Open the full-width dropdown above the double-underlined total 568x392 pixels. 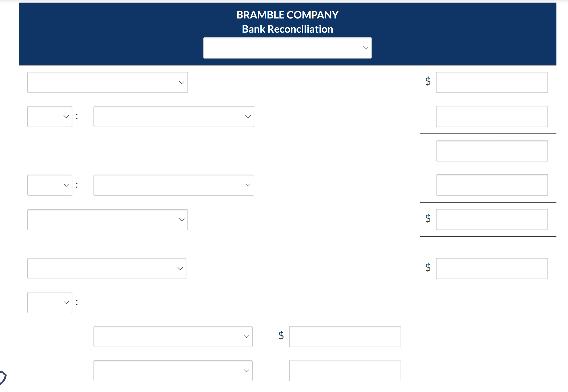(x=107, y=219)
